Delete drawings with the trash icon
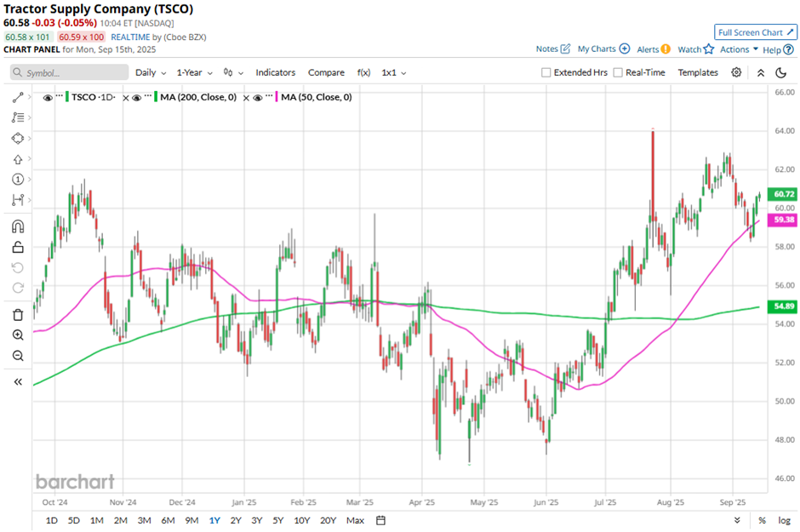Screen dimensions: 800x532 pyautogui.click(x=18, y=315)
